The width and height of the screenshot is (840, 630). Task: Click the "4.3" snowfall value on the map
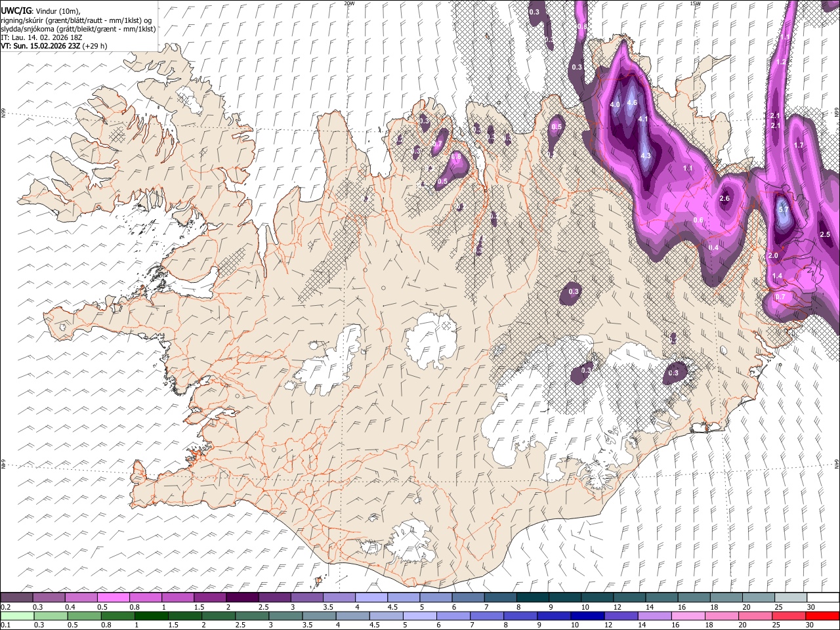[646, 156]
